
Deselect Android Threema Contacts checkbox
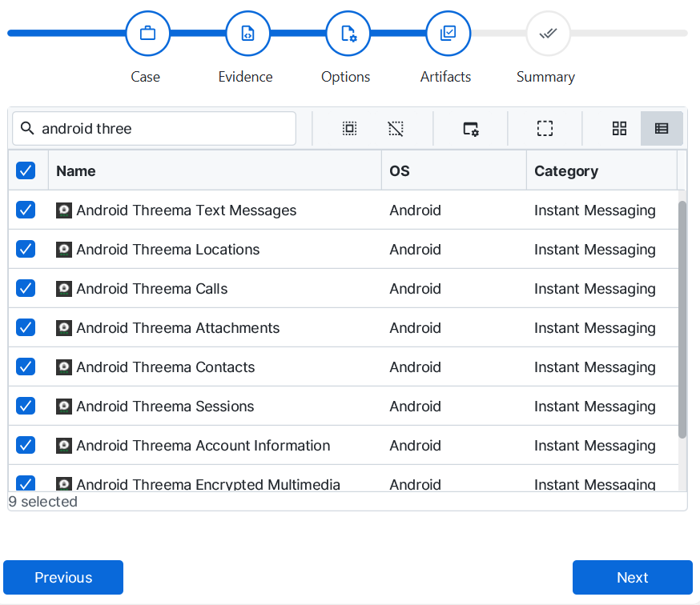point(26,367)
